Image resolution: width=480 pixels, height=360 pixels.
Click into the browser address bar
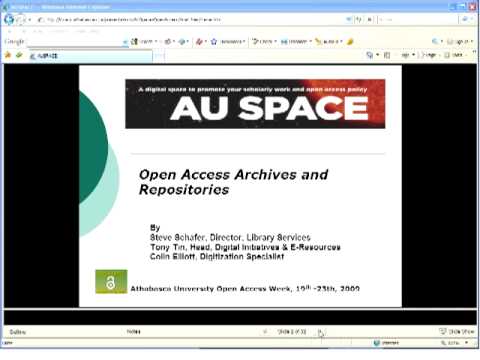[x=190, y=20]
